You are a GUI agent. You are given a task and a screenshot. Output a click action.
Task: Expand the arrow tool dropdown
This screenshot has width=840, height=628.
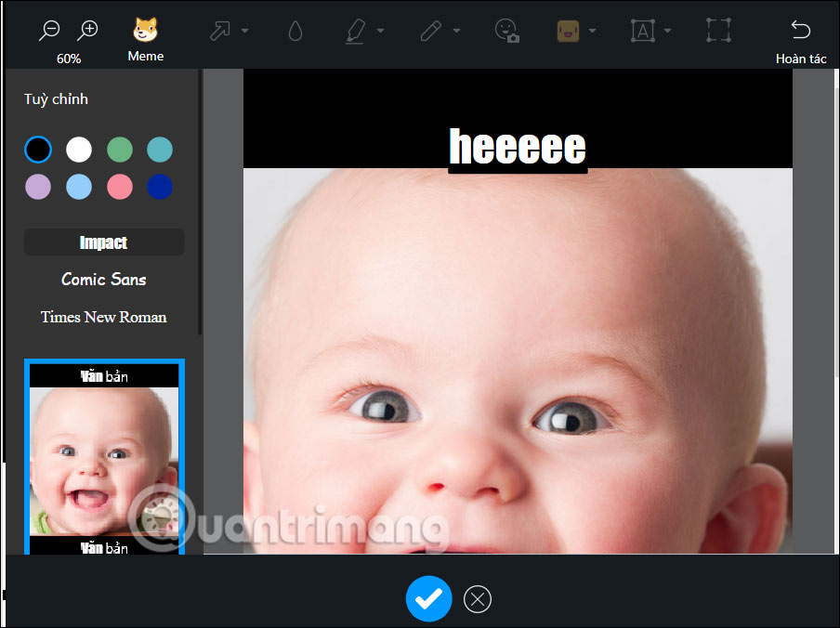click(x=244, y=31)
